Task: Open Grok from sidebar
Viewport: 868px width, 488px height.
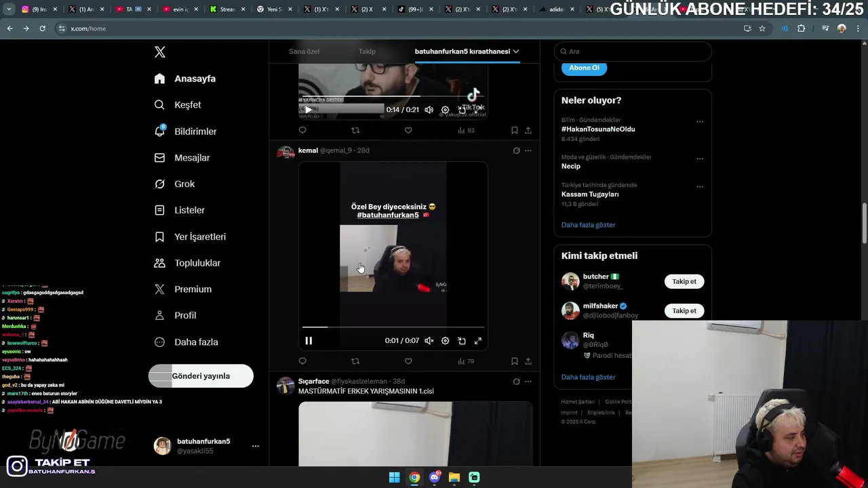Action: (174, 184)
